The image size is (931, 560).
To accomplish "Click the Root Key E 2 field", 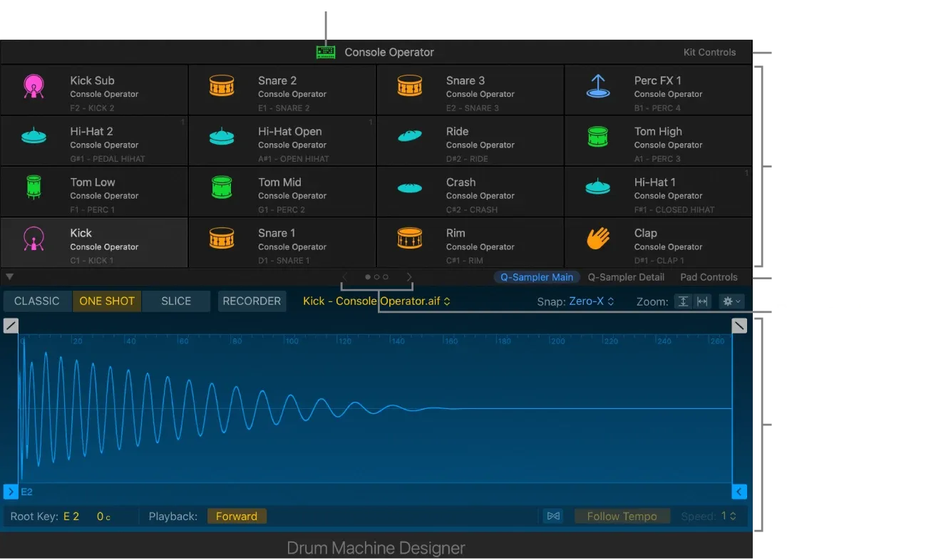I will pyautogui.click(x=71, y=517).
